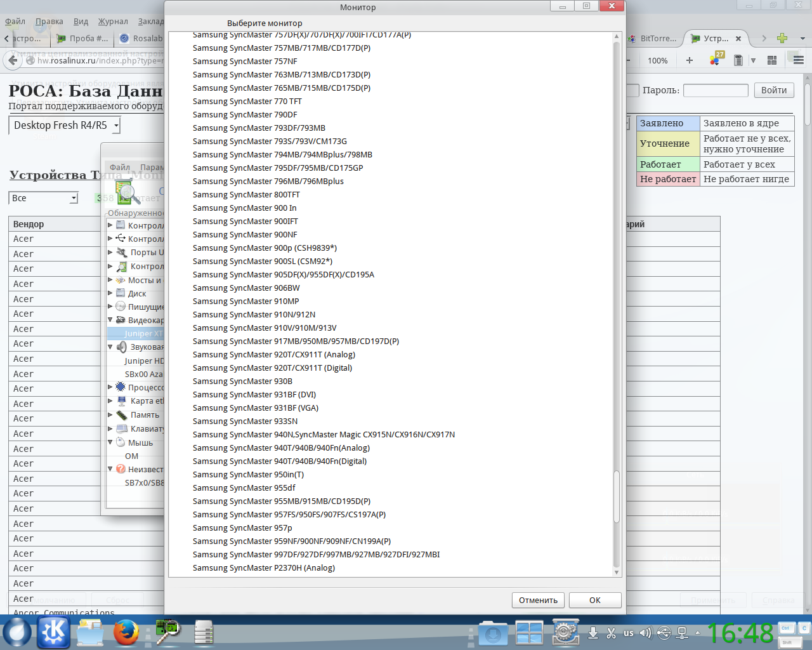Click the browser back arrow button

[13, 60]
